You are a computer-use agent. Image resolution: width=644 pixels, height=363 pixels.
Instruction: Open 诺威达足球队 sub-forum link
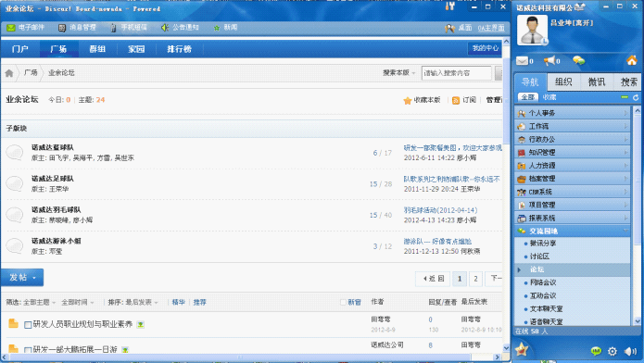tap(53, 179)
